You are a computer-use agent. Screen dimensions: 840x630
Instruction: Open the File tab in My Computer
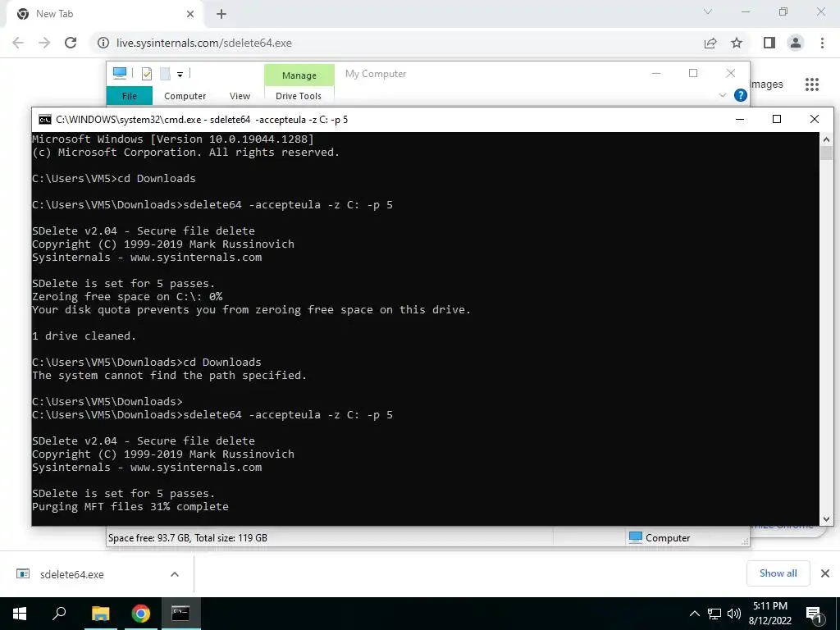pos(129,96)
